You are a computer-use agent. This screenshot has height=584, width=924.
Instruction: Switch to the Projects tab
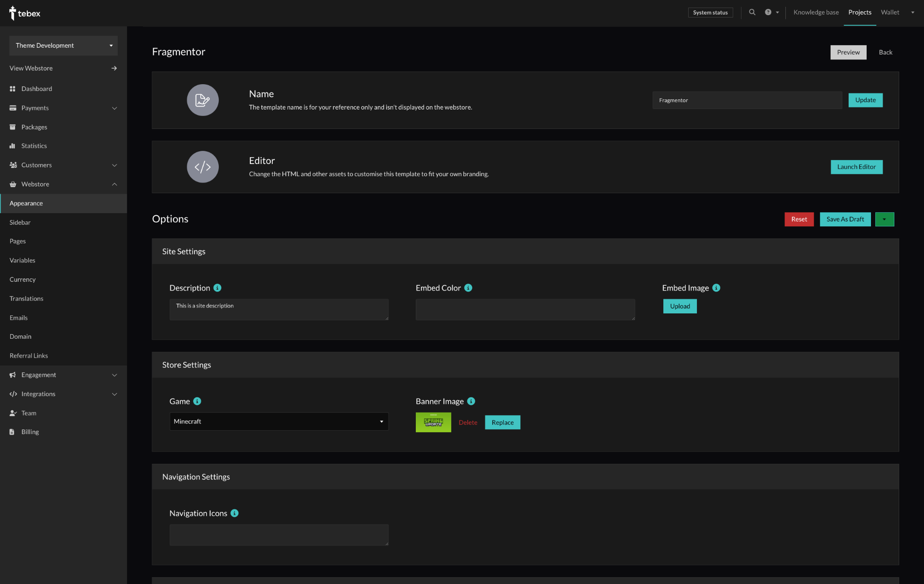(x=859, y=12)
